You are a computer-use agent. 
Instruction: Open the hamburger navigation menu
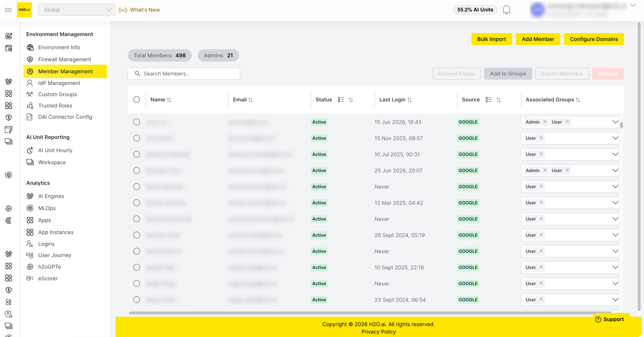pyautogui.click(x=8, y=10)
